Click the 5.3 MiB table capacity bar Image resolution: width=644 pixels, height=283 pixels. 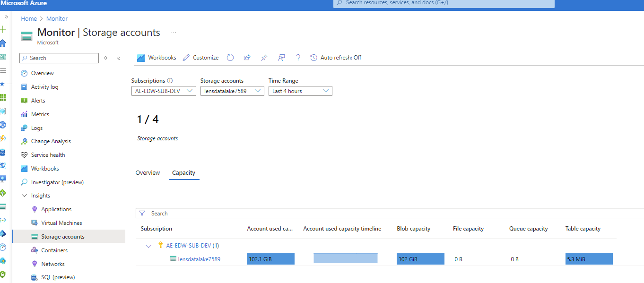(589, 259)
